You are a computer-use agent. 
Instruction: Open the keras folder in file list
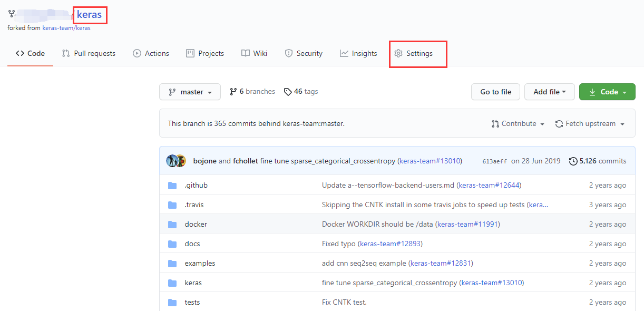tap(193, 283)
